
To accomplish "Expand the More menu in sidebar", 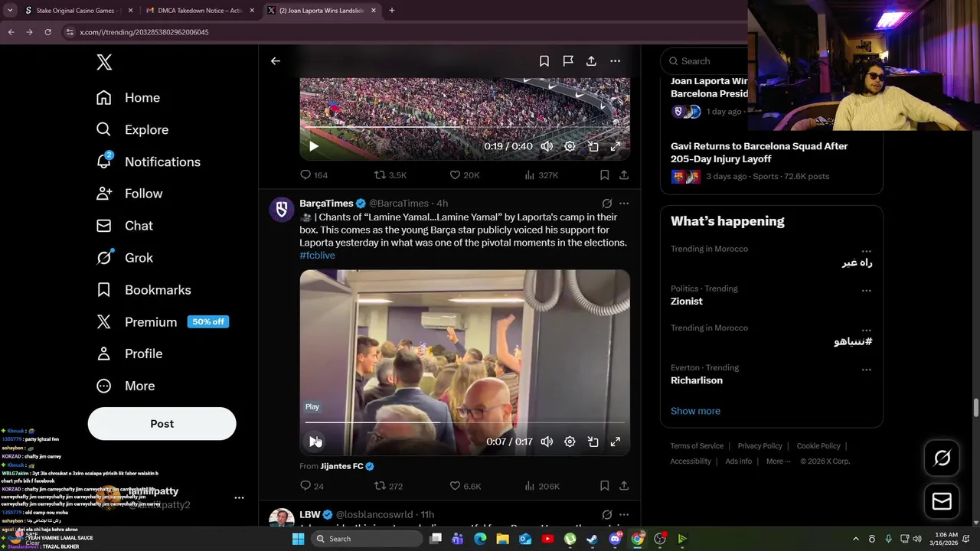I will (125, 386).
